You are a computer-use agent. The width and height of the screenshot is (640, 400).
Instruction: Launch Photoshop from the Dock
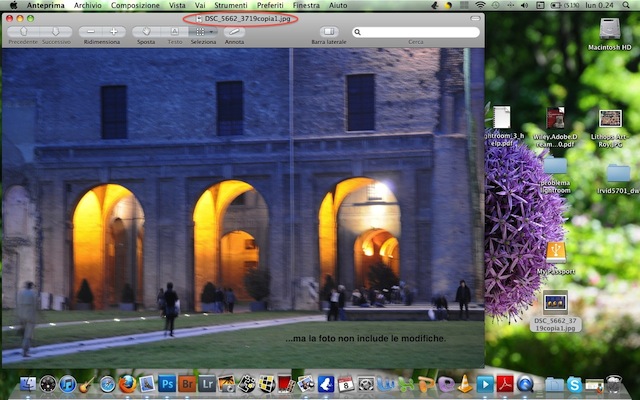tap(167, 384)
